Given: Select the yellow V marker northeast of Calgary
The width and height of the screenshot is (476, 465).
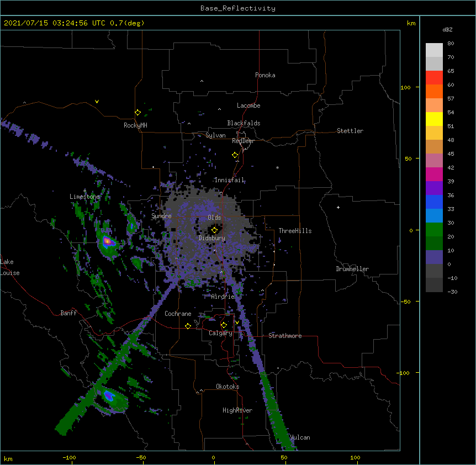Looking at the screenshot, I should pyautogui.click(x=237, y=323).
